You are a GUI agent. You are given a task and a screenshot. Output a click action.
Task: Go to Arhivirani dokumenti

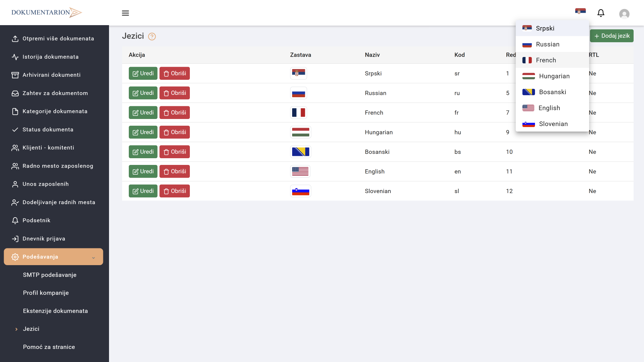(x=51, y=75)
